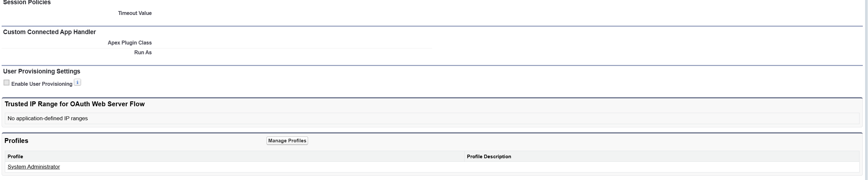Click the Custom Connected App Handler heading
Screen dimensions: 868x180
49,32
